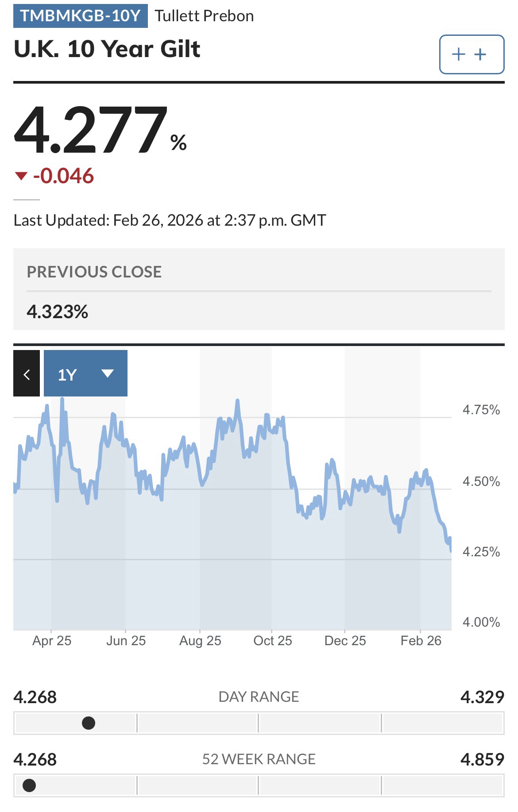Click the TMBMKGB-10Y ticker badge
The height and width of the screenshot is (812, 518).
[x=80, y=16]
